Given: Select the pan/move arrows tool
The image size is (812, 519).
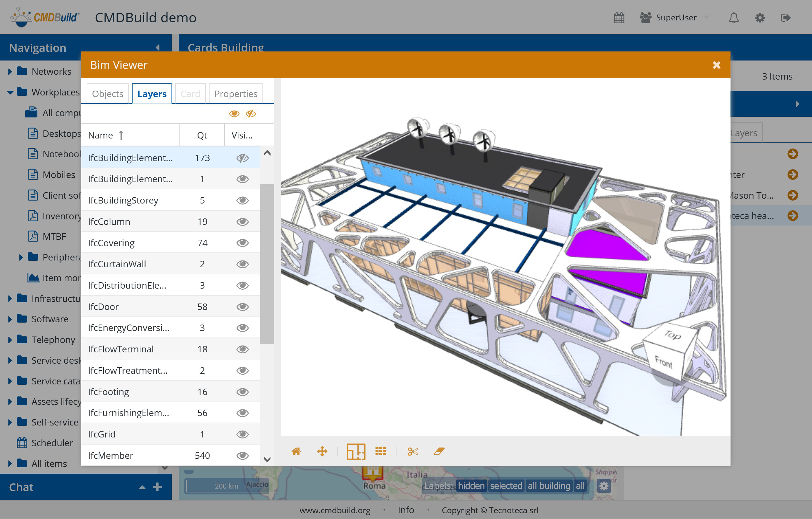Looking at the screenshot, I should tap(322, 451).
